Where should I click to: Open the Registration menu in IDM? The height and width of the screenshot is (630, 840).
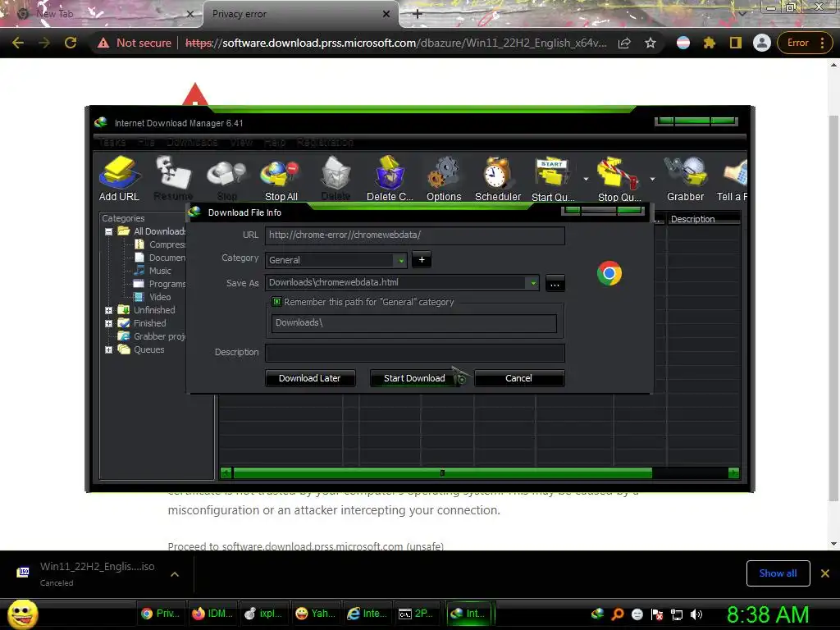click(x=325, y=142)
